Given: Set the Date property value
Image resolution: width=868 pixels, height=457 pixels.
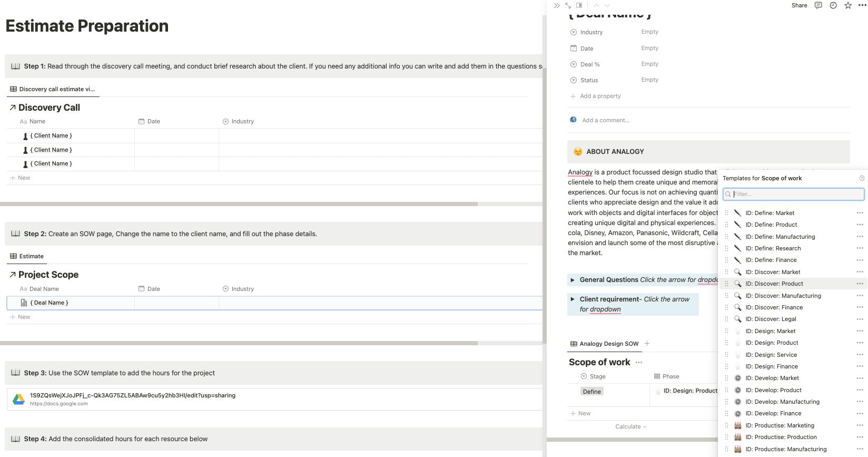Looking at the screenshot, I should click(649, 48).
